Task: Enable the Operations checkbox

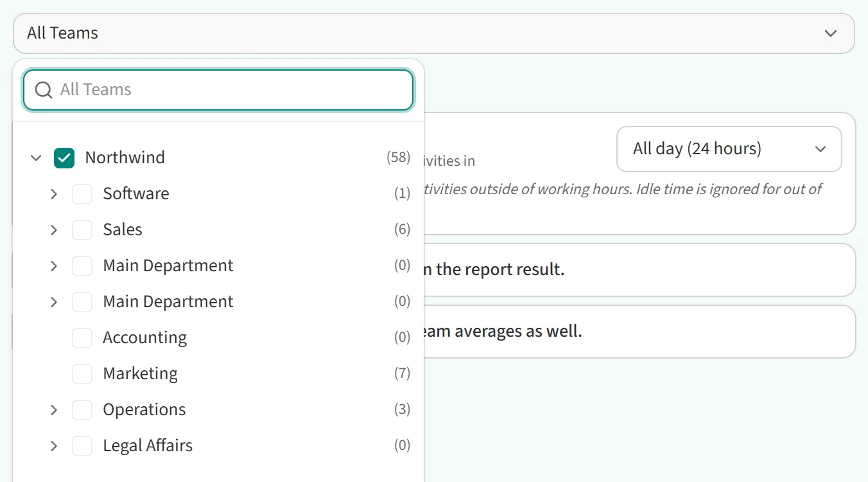Action: tap(82, 409)
